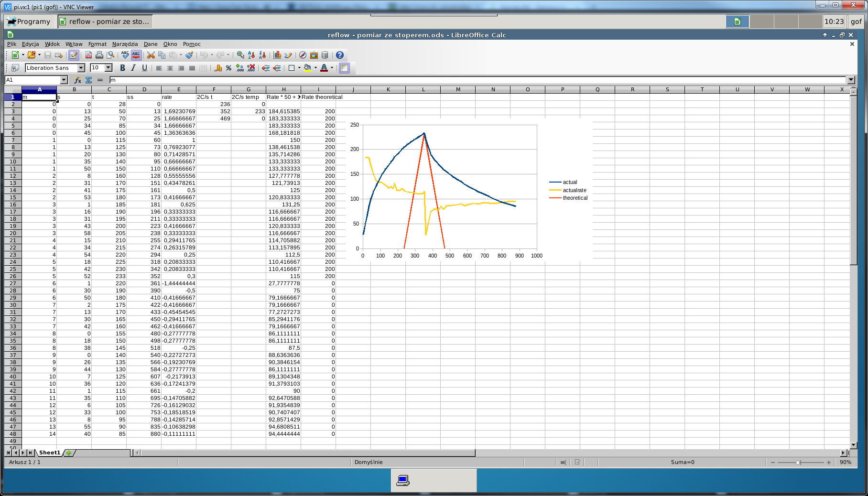Open the Undo history dropdown
This screenshot has height=496, width=868.
[x=212, y=55]
